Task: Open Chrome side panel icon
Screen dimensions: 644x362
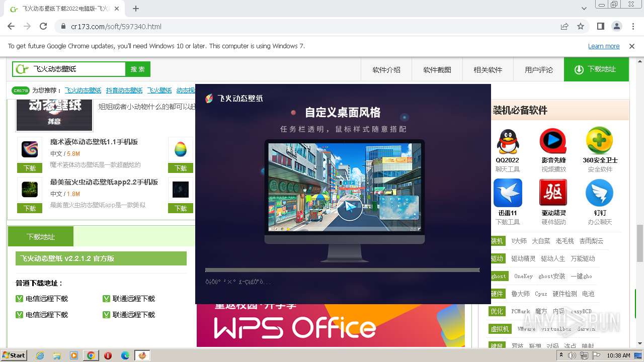Action: click(601, 26)
